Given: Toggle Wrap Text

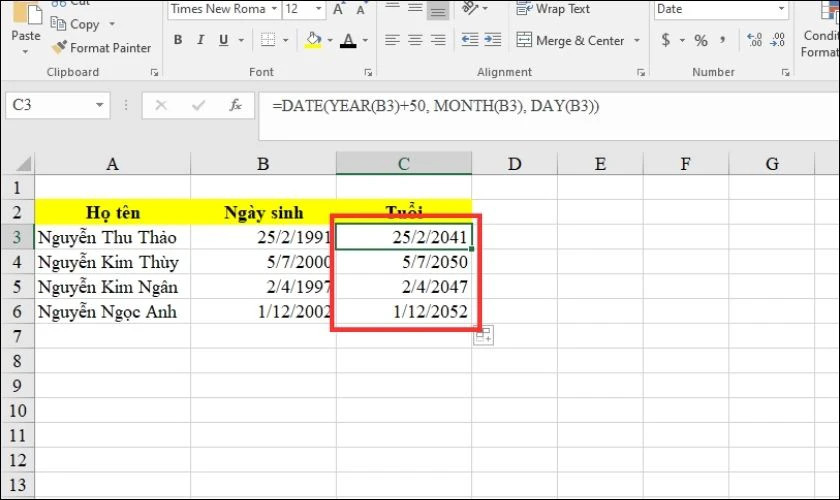Looking at the screenshot, I should pos(552,9).
